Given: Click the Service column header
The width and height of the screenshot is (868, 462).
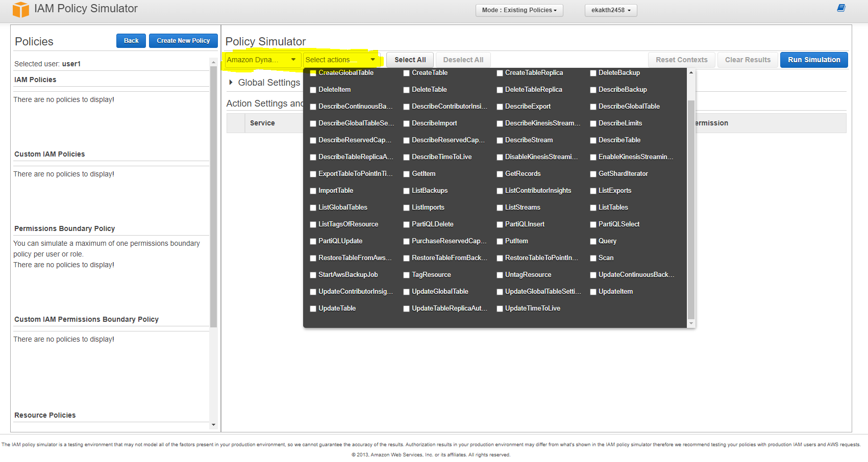Looking at the screenshot, I should tap(262, 123).
